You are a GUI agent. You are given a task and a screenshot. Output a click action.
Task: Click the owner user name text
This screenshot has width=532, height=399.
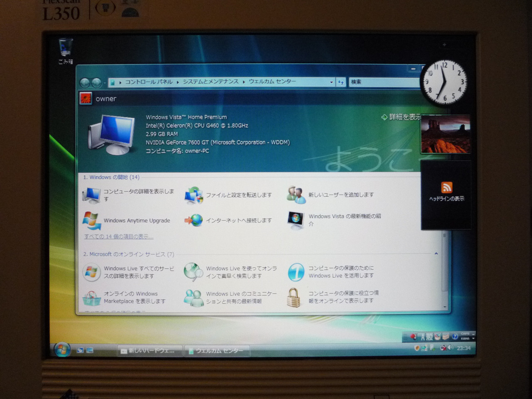pos(106,99)
